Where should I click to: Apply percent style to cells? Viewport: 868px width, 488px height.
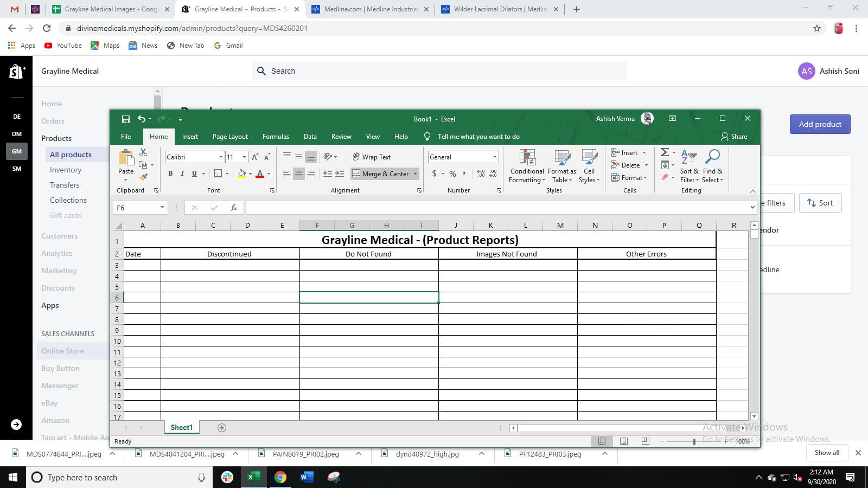pos(452,174)
